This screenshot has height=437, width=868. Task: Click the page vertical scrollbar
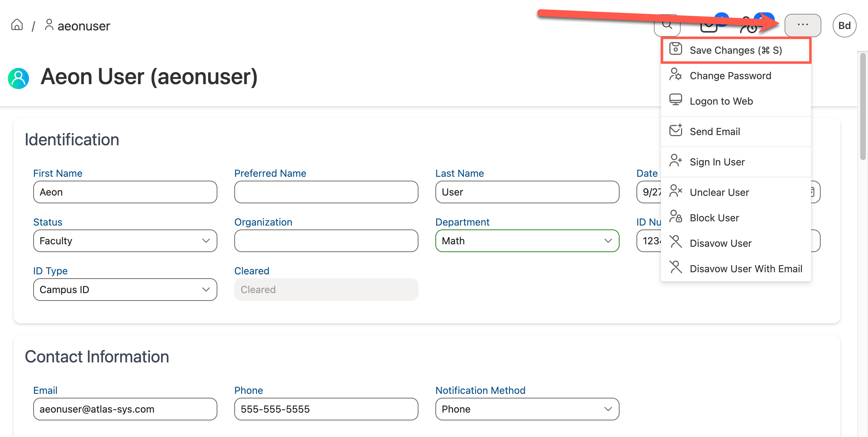pos(863,106)
